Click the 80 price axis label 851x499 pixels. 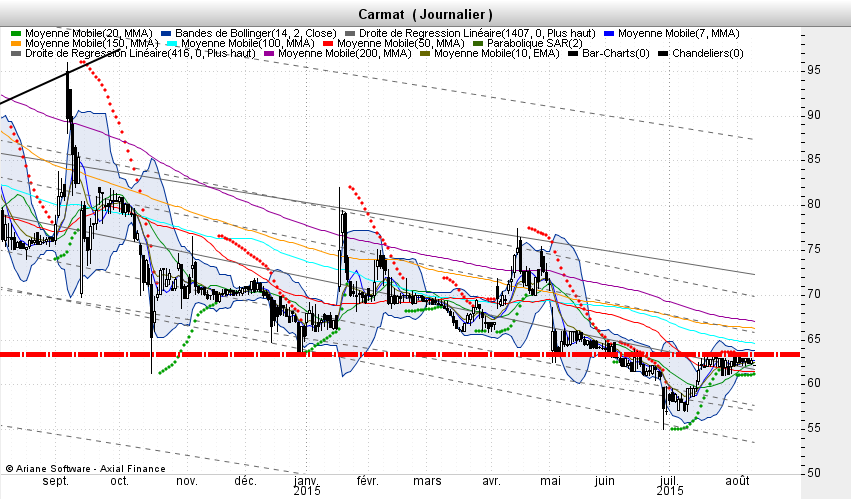pos(814,205)
